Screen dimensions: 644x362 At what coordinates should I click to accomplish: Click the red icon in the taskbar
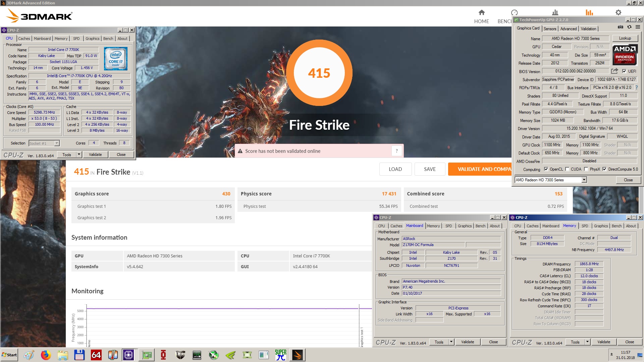(x=163, y=355)
